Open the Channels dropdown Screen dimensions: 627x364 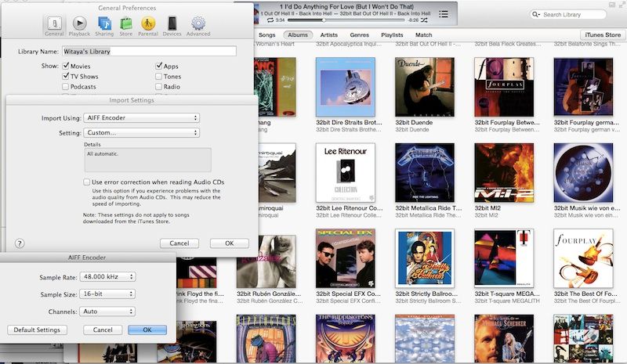(x=110, y=312)
